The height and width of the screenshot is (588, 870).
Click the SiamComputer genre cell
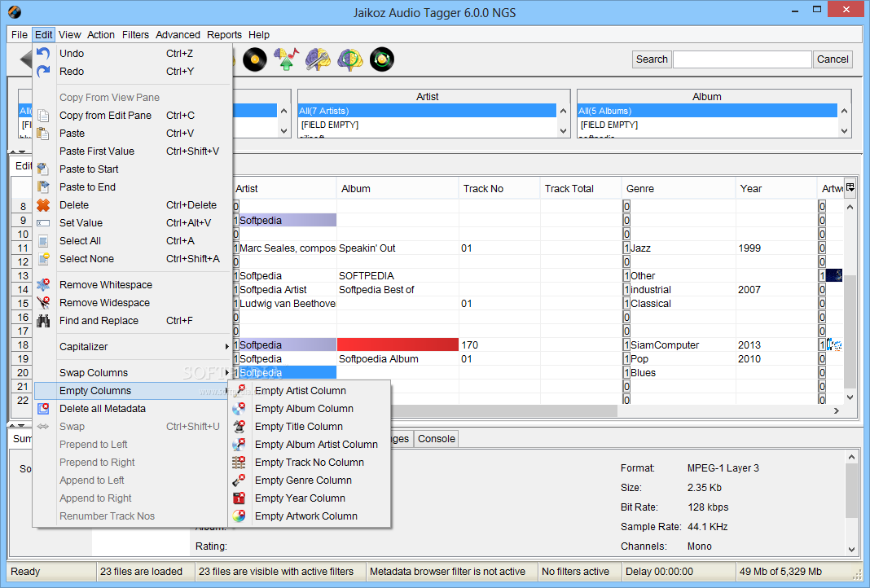[679, 345]
